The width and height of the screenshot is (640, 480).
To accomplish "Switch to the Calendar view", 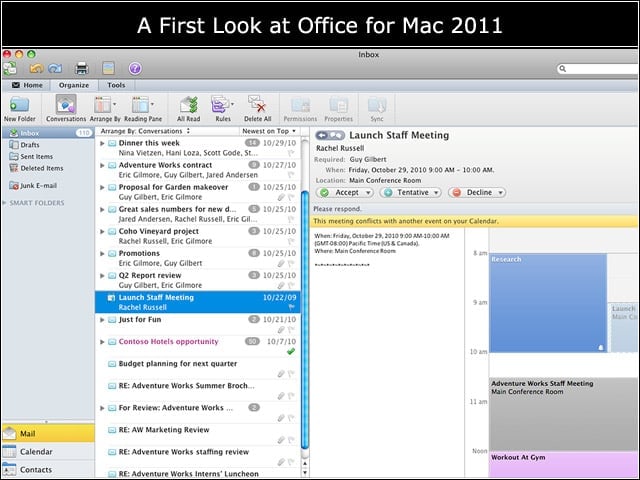I will [x=48, y=451].
